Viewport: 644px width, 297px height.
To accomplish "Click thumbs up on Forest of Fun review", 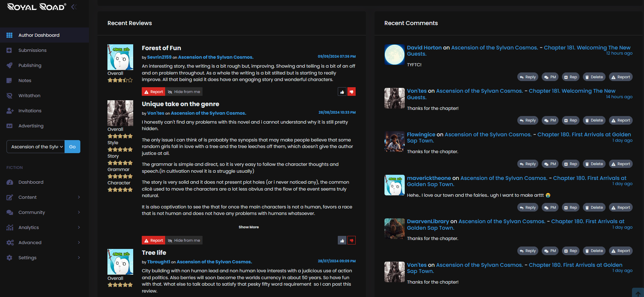I will pos(342,92).
